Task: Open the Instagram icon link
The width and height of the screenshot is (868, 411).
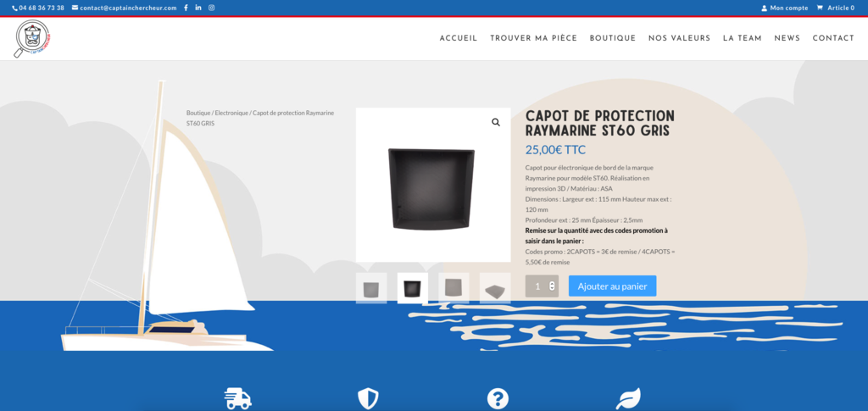Action: (x=211, y=8)
